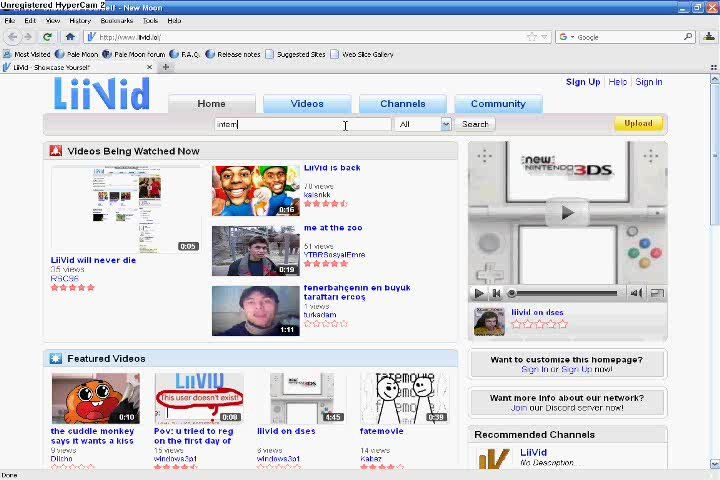Open uploader RSC96 channel link

coord(64,278)
